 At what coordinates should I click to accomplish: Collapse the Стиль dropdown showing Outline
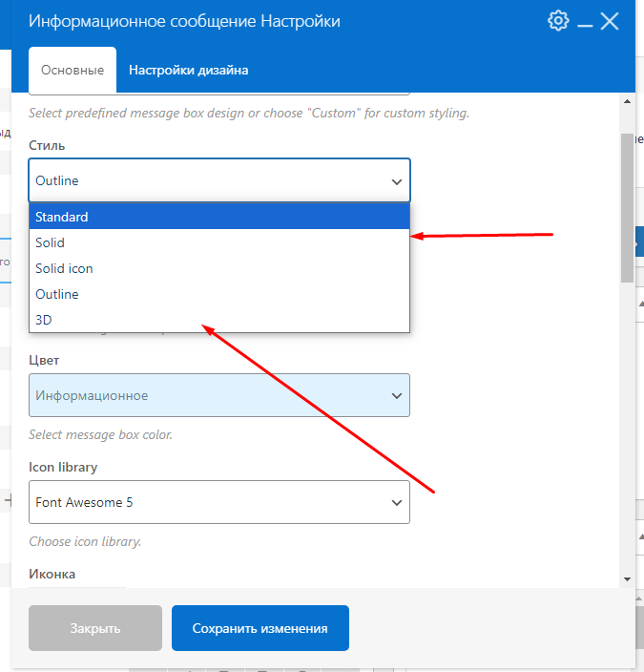pos(219,180)
